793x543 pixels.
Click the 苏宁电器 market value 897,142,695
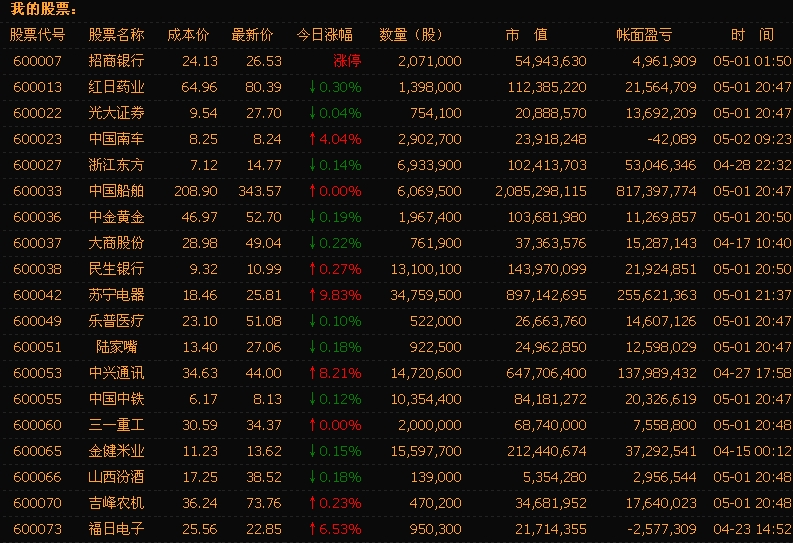pyautogui.click(x=546, y=295)
